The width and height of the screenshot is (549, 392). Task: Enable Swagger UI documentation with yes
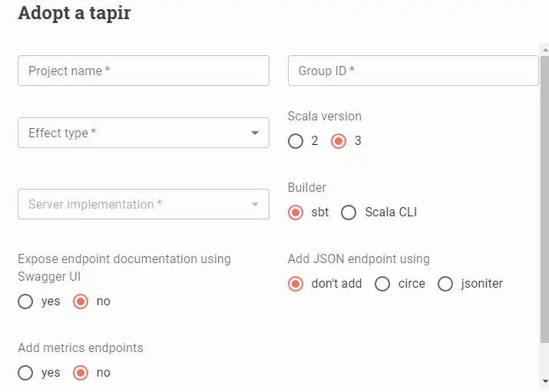pyautogui.click(x=25, y=301)
